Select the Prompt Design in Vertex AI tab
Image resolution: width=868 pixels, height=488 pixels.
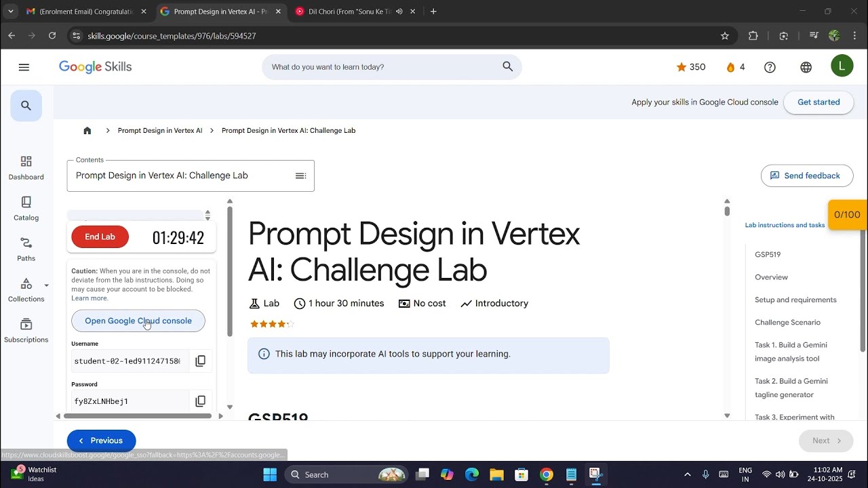221,12
